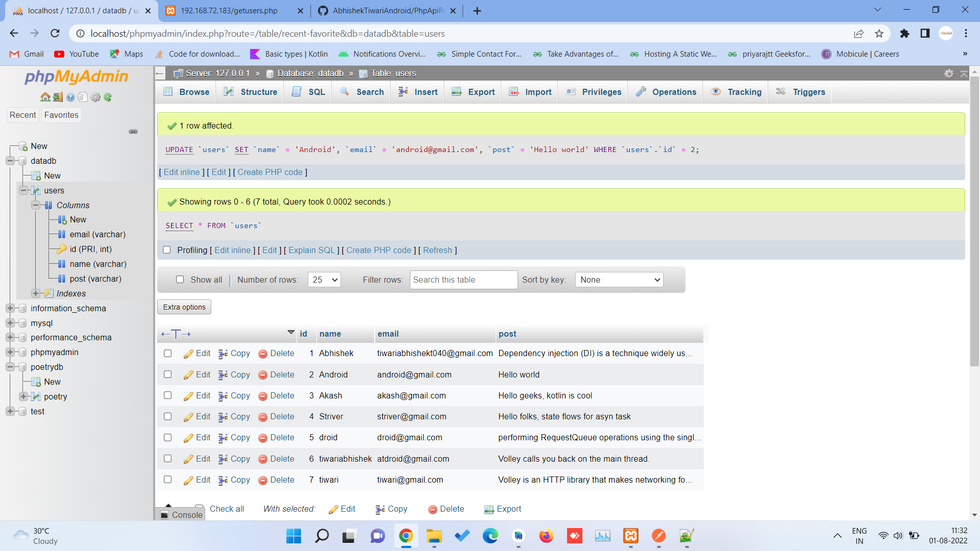This screenshot has height=551, width=980.
Task: Expand the Indexes node
Action: [x=36, y=293]
